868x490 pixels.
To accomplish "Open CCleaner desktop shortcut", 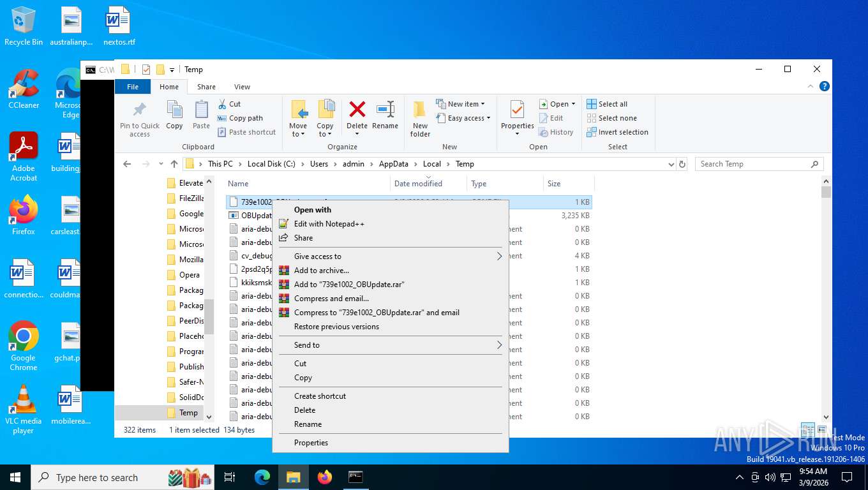I will point(24,89).
